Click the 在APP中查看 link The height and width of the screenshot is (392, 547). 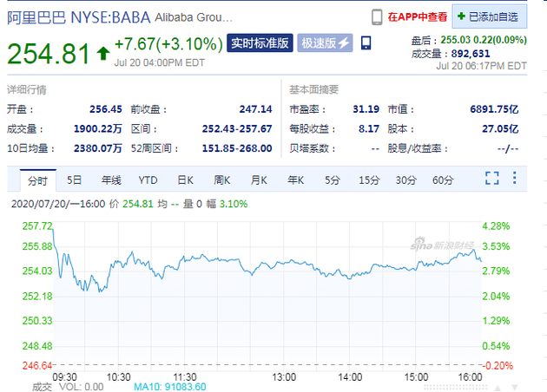(418, 16)
